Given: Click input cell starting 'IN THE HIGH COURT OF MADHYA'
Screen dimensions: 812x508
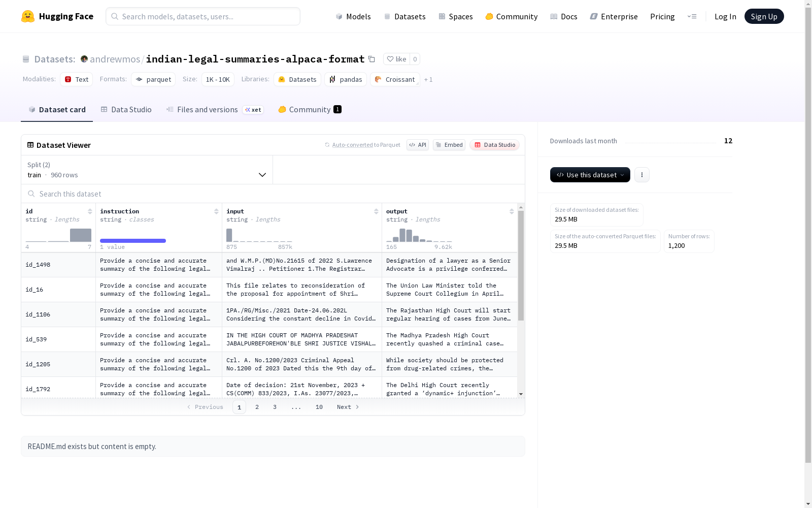Looking at the screenshot, I should pos(302,339).
